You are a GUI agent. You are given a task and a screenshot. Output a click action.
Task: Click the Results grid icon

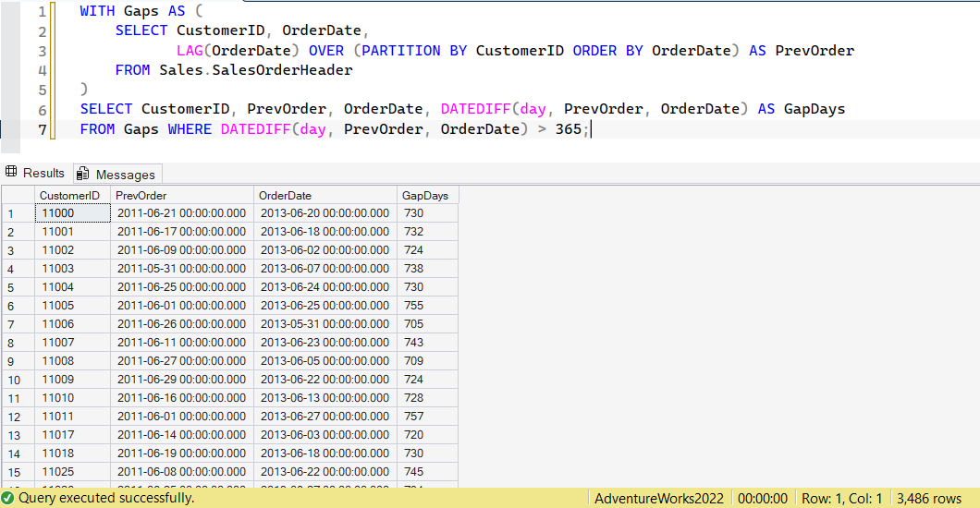(x=11, y=172)
